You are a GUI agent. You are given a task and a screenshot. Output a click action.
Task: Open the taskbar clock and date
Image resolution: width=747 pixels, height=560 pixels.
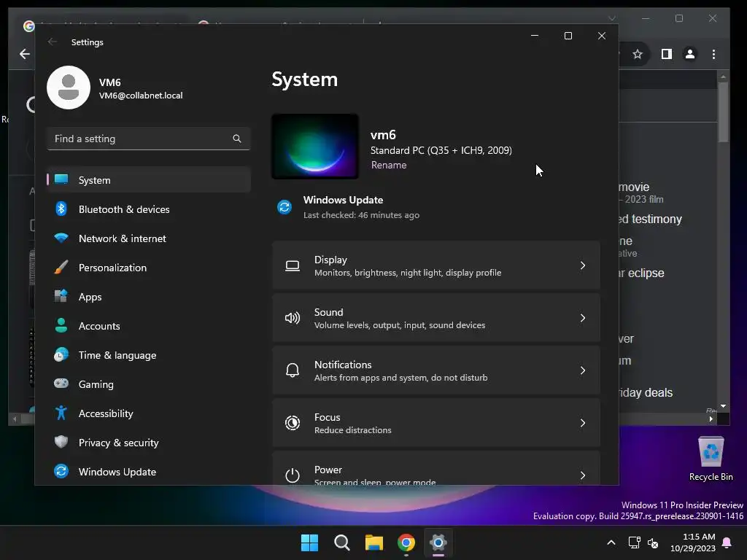[x=693, y=542]
